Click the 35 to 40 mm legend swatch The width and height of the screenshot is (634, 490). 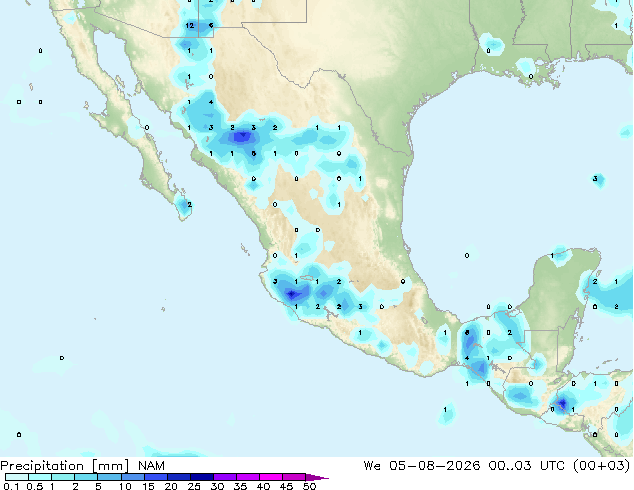tap(247, 477)
